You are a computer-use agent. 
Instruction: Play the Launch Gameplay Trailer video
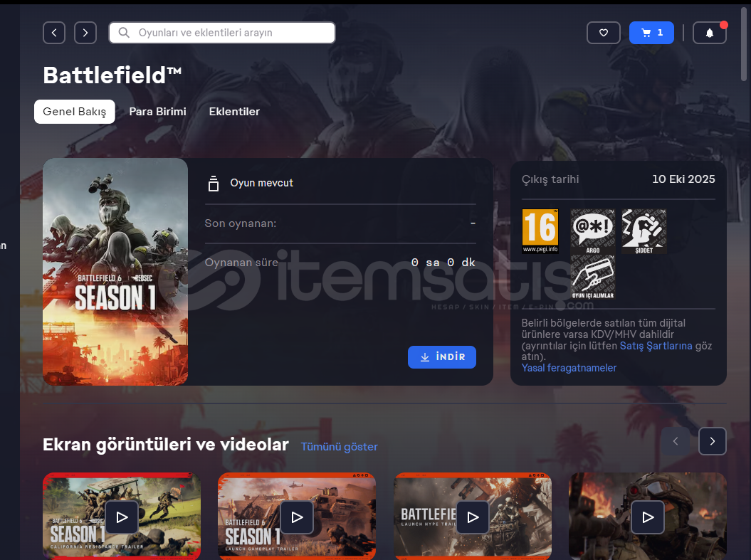click(x=297, y=517)
